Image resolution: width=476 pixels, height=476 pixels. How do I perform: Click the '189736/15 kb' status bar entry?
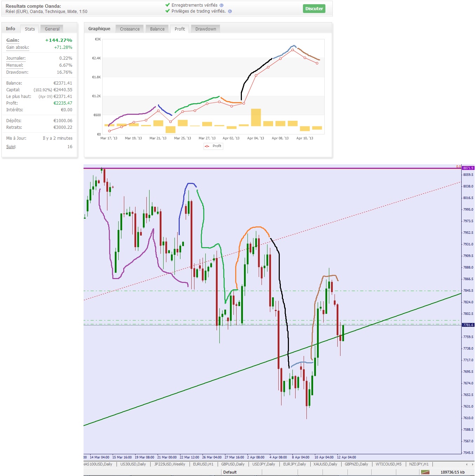[452, 472]
